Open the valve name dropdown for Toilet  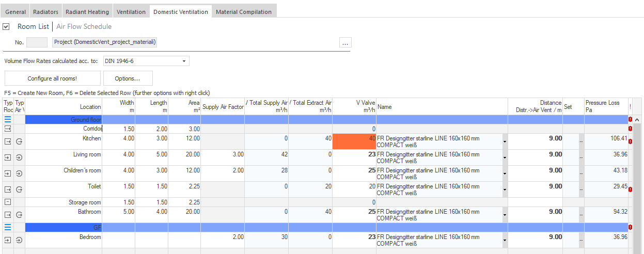(x=505, y=190)
